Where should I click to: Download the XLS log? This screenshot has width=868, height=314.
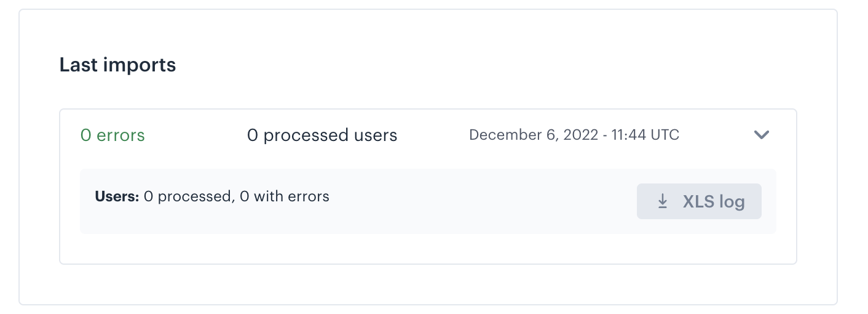[x=699, y=201]
